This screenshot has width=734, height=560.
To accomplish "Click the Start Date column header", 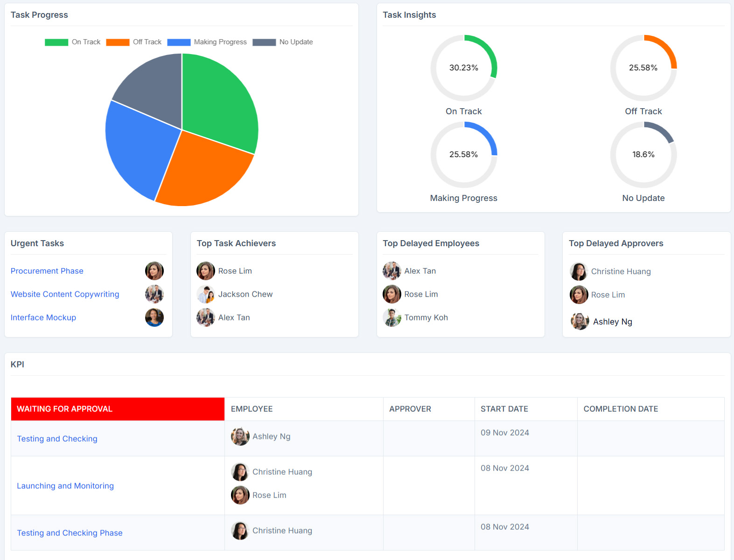I will [x=504, y=409].
